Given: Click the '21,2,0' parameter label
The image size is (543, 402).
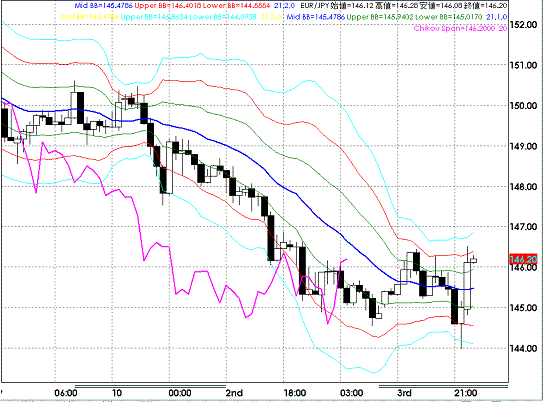Looking at the screenshot, I should pyautogui.click(x=284, y=6).
